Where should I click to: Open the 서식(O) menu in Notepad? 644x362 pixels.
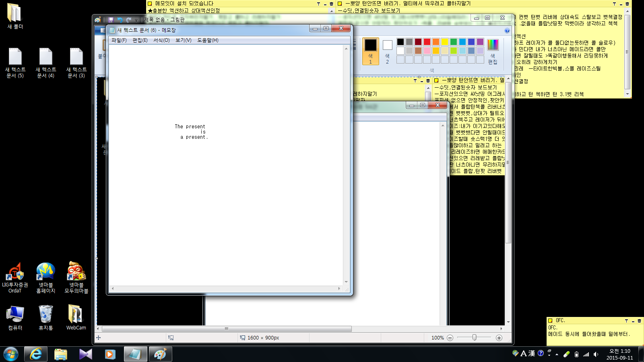pyautogui.click(x=161, y=40)
